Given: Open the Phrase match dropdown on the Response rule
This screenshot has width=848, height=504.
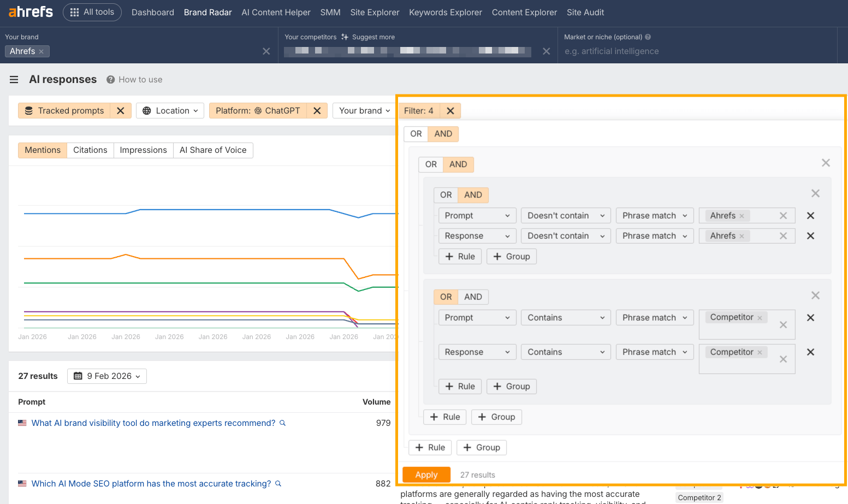Looking at the screenshot, I should (x=654, y=235).
